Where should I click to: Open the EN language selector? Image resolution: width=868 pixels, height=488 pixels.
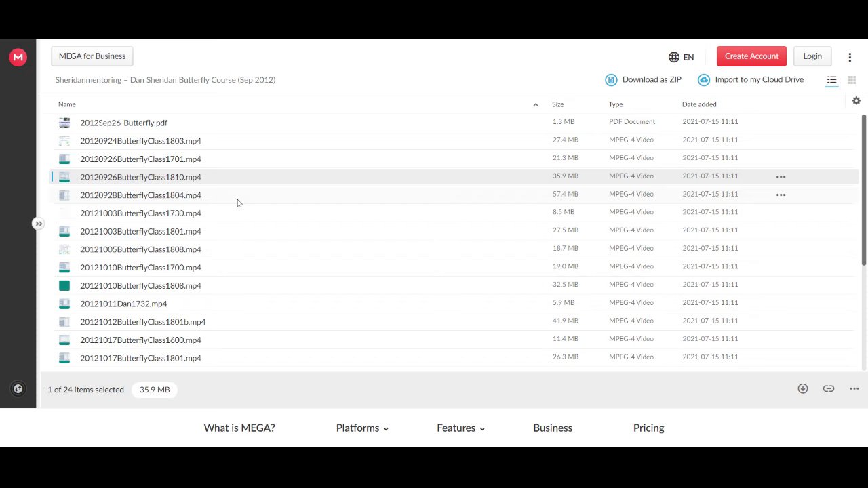click(681, 57)
